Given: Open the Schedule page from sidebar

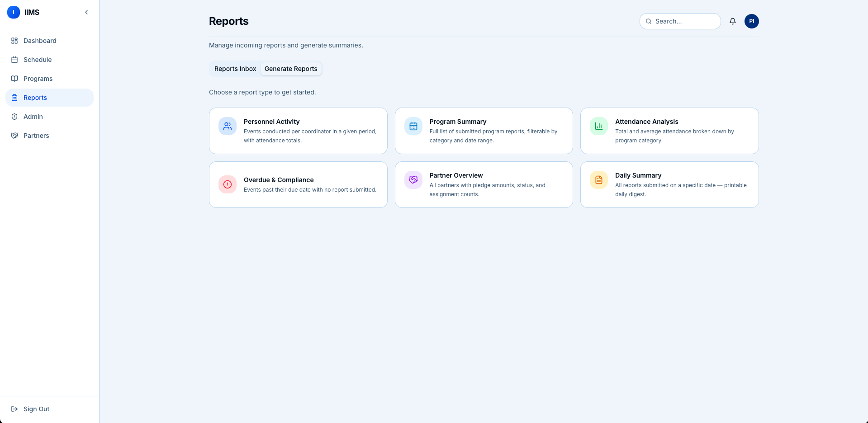Looking at the screenshot, I should coord(38,60).
